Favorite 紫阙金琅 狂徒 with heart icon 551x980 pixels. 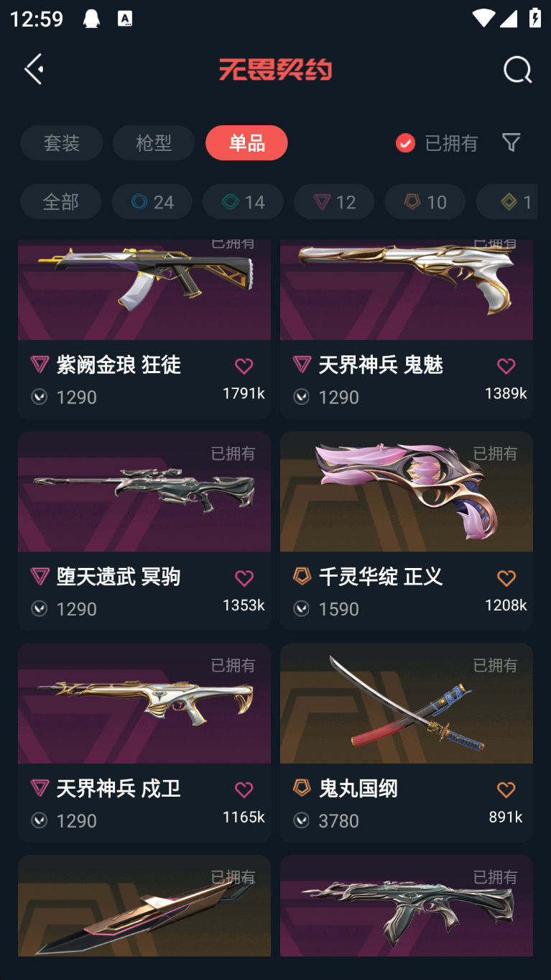(x=244, y=366)
